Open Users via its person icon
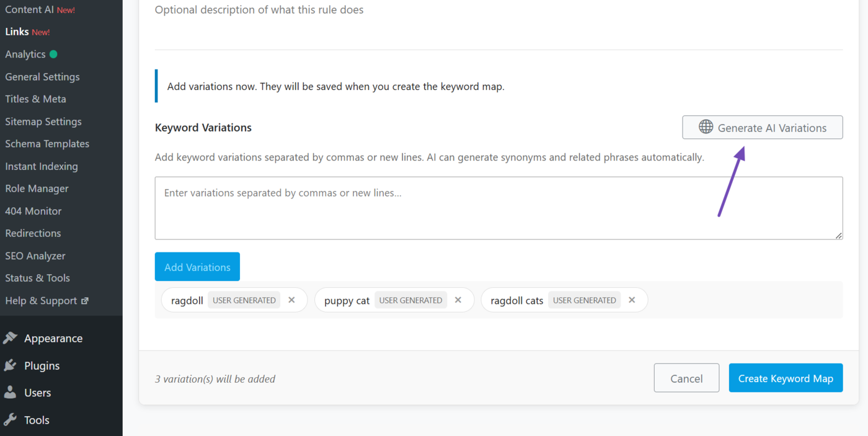The height and width of the screenshot is (436, 868). click(x=11, y=393)
